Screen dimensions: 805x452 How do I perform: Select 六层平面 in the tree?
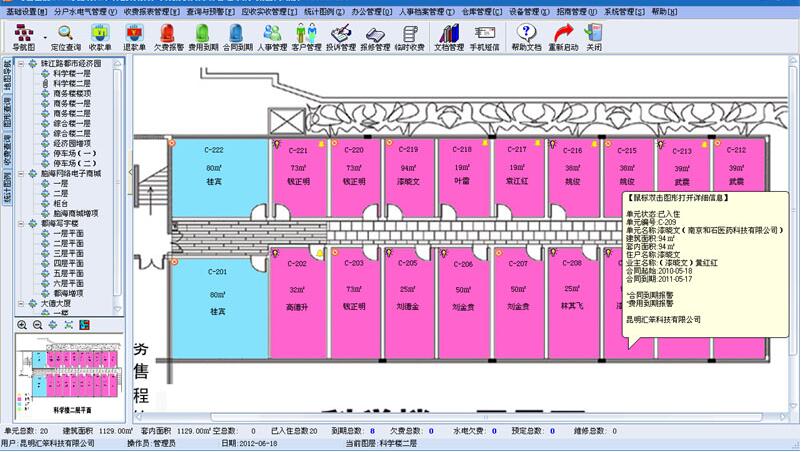pyautogui.click(x=68, y=283)
